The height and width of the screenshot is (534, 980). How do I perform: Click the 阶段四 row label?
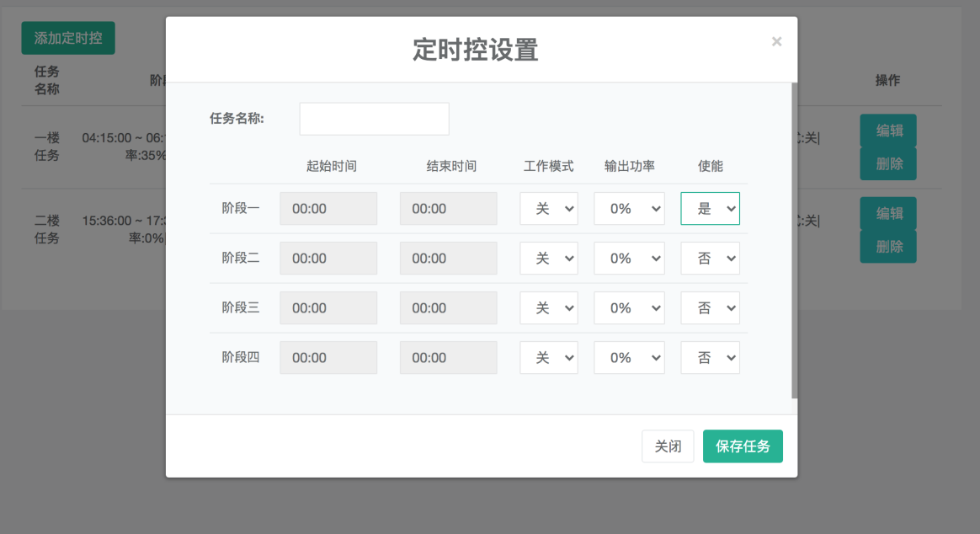pos(241,358)
